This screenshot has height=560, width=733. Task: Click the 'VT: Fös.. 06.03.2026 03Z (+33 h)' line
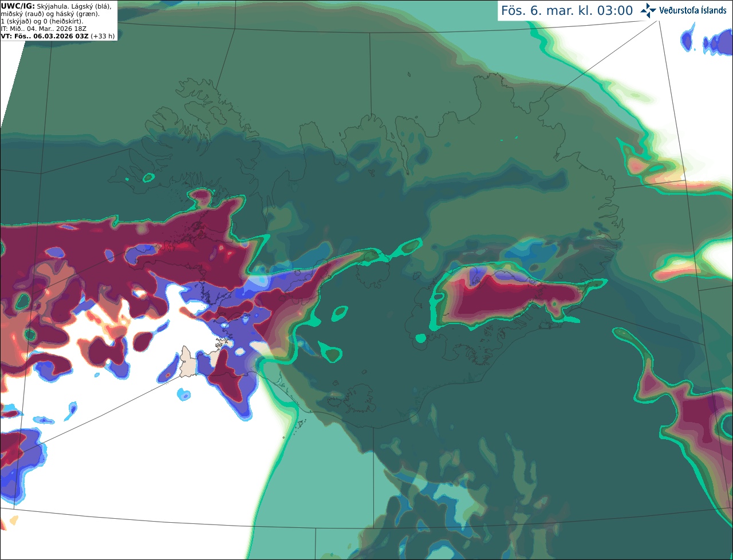point(58,36)
